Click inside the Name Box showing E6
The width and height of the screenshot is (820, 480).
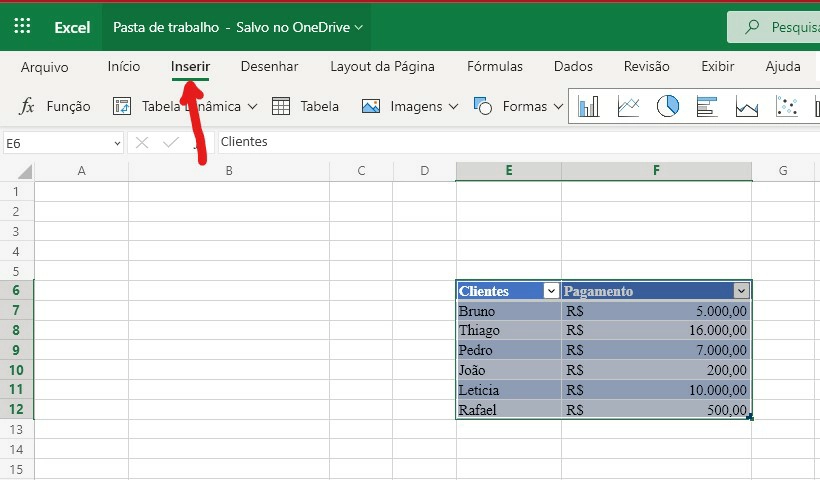coord(58,143)
